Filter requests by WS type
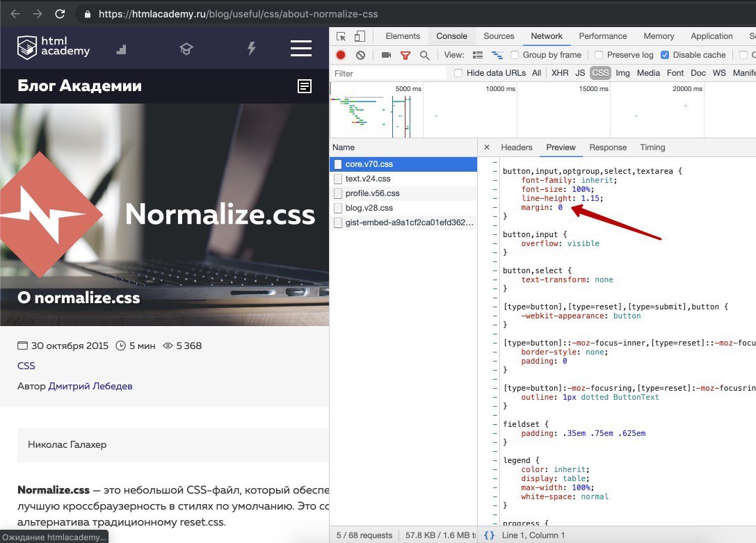The width and height of the screenshot is (756, 543). (719, 73)
